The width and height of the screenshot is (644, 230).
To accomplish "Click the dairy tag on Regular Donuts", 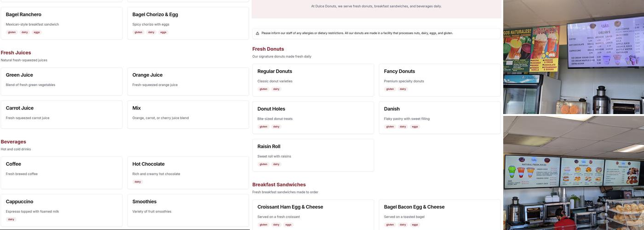I will (276, 89).
